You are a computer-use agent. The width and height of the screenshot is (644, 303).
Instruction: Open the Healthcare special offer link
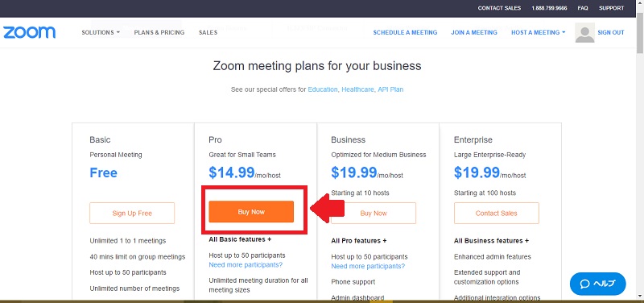[x=357, y=89]
